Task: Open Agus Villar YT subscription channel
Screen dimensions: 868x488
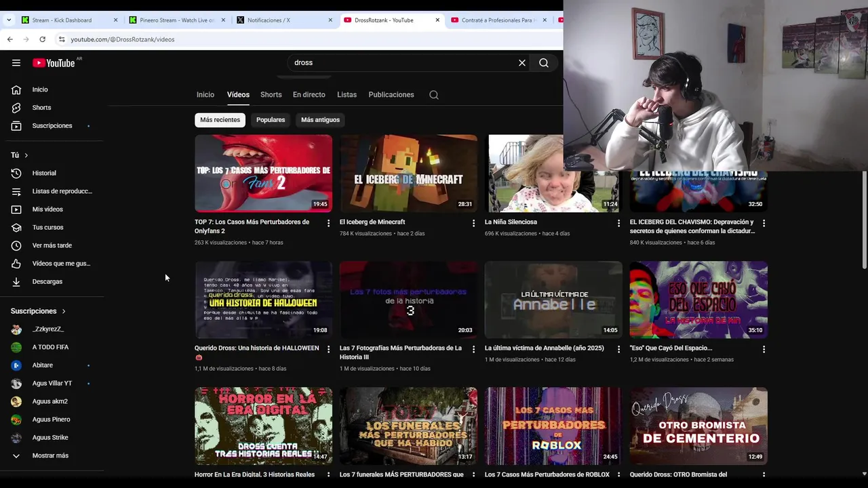Action: (52, 384)
